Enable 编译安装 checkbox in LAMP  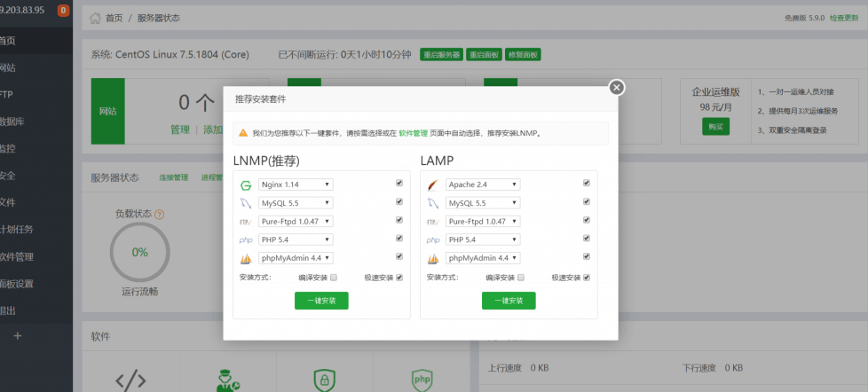pos(521,278)
